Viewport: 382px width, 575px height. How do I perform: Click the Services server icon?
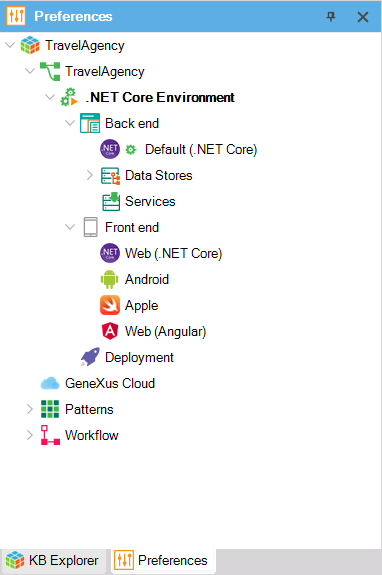pyautogui.click(x=111, y=202)
